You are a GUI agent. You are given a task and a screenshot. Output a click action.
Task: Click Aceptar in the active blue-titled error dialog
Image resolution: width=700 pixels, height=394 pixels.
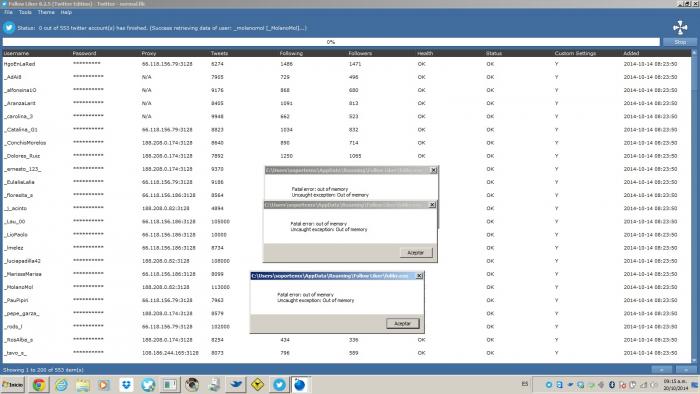tap(403, 323)
